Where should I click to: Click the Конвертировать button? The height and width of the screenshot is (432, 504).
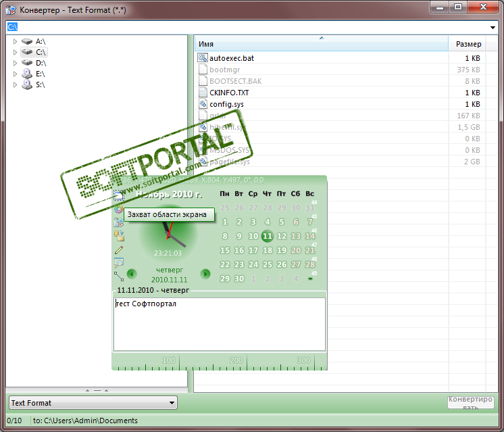coord(471,402)
